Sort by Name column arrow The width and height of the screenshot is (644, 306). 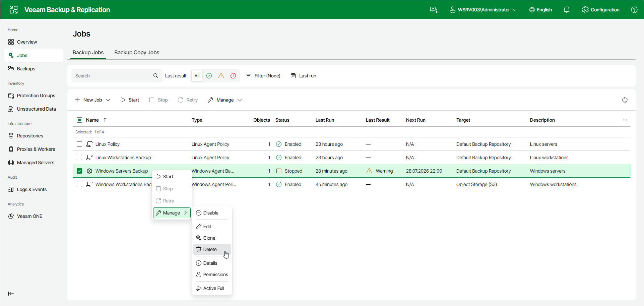pos(105,120)
